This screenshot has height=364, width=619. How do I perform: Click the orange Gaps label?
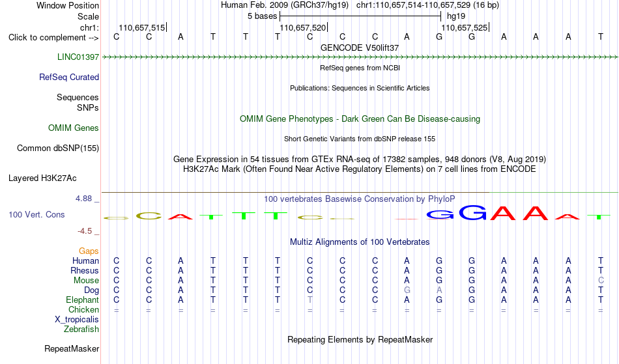pyautogui.click(x=89, y=251)
